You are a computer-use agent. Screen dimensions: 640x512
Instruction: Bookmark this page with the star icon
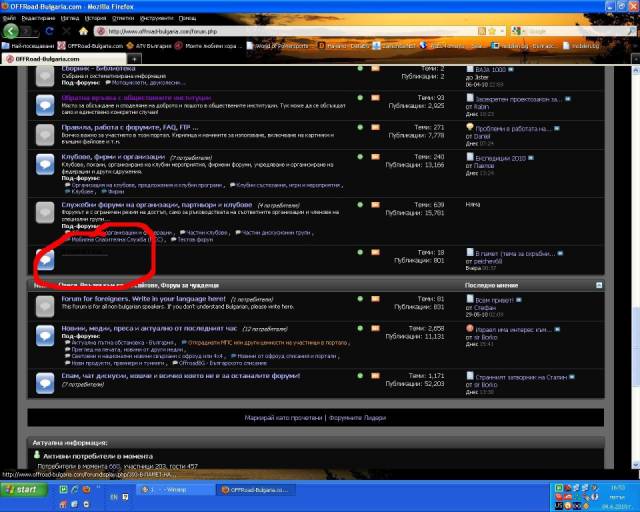492,31
